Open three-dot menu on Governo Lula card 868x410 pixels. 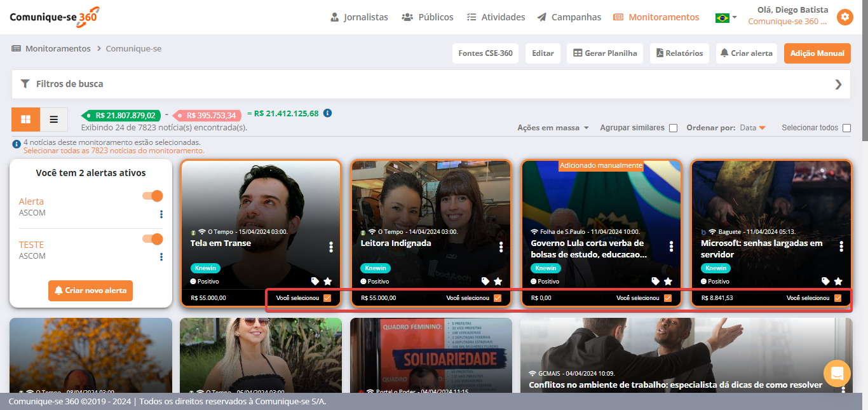point(672,247)
